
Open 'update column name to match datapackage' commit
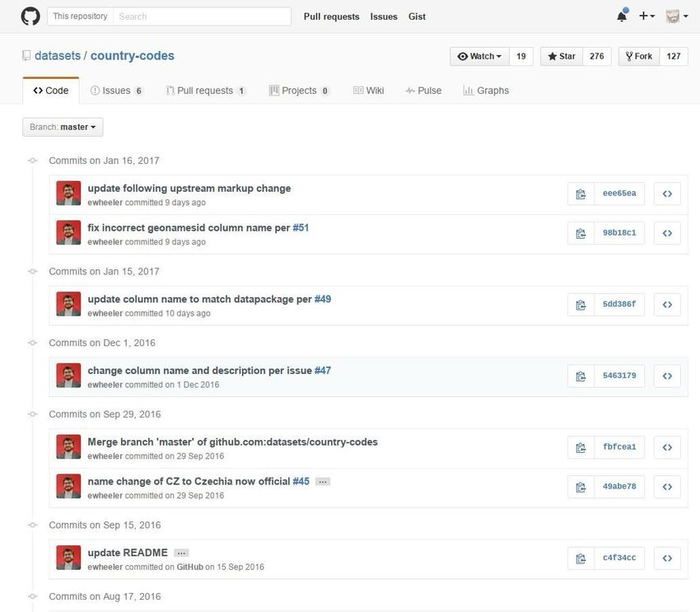click(199, 299)
